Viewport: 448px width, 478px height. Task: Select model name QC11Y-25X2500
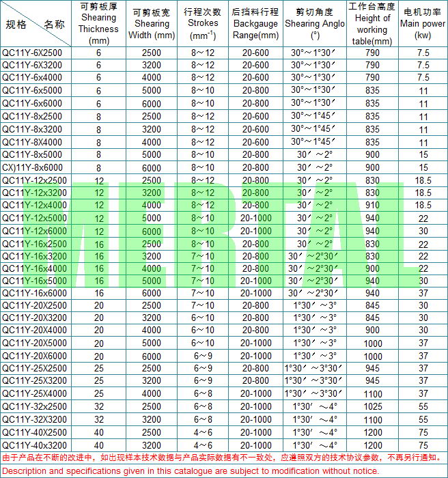pyautogui.click(x=34, y=368)
